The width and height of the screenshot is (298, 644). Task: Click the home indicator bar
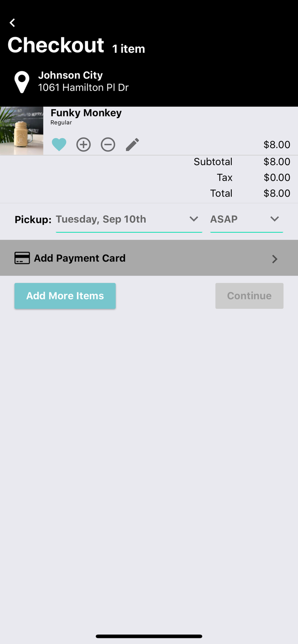[x=149, y=636]
